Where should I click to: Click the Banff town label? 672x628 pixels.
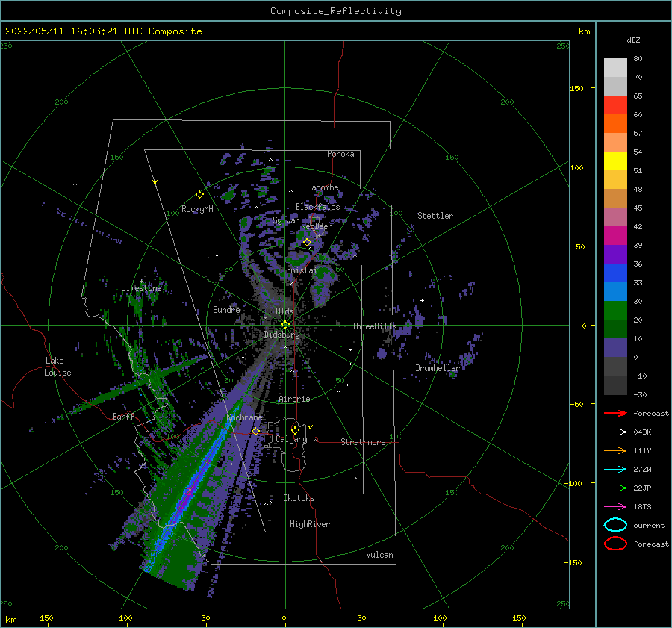(x=123, y=416)
